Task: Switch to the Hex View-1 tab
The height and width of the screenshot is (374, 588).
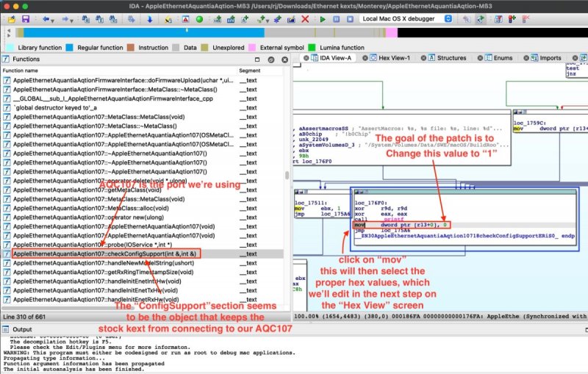Action: coord(394,58)
